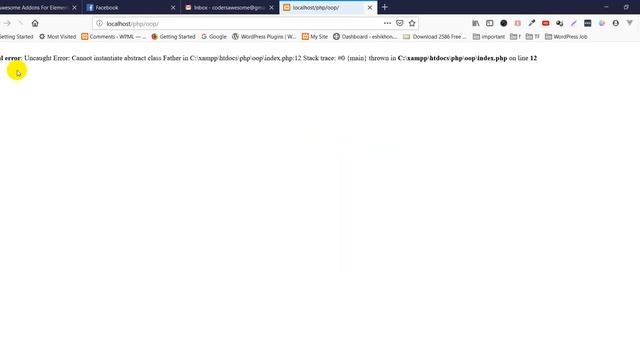Open the Library icon in toolbar
Screen dimensions: 640x360
click(476, 23)
